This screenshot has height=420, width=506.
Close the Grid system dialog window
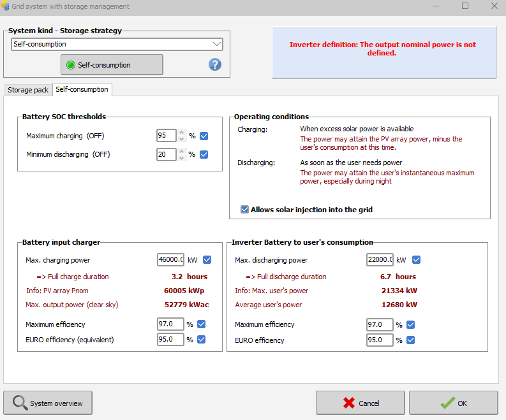click(x=494, y=6)
